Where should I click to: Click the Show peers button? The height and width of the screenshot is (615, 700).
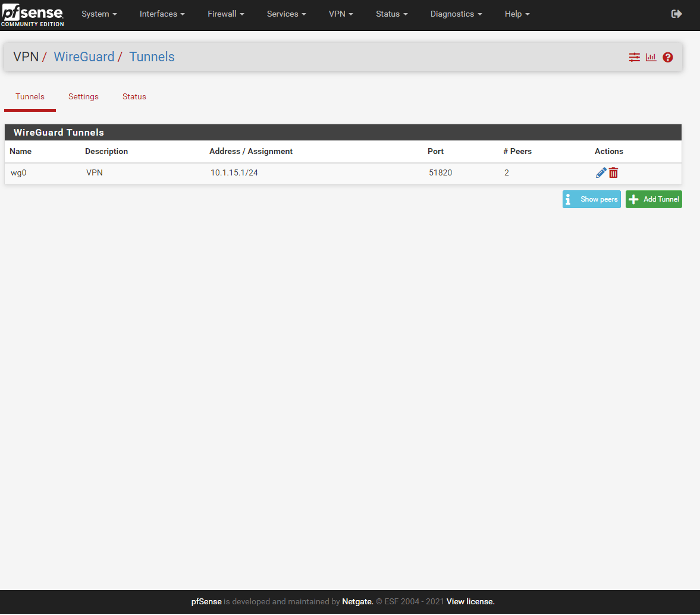[592, 199]
